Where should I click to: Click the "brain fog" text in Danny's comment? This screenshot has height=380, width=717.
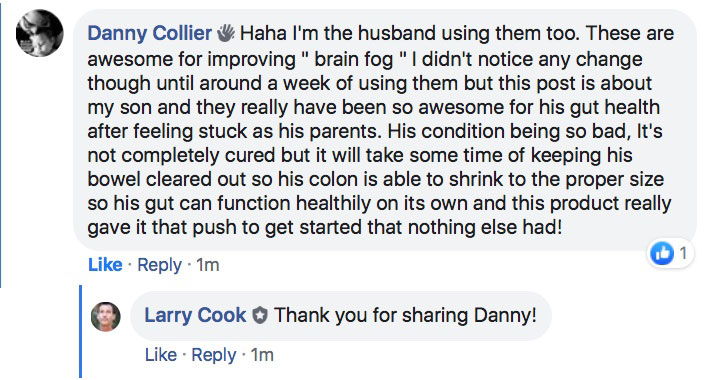[353, 59]
